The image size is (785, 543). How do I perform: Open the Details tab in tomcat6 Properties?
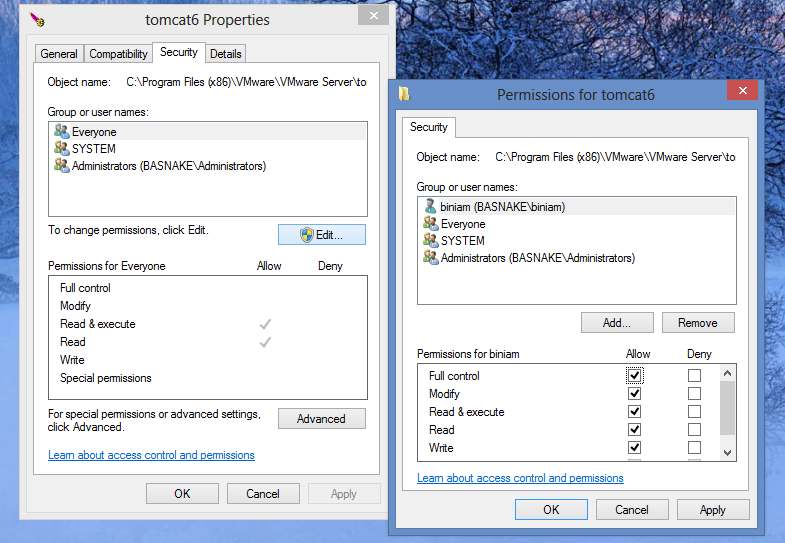click(225, 54)
